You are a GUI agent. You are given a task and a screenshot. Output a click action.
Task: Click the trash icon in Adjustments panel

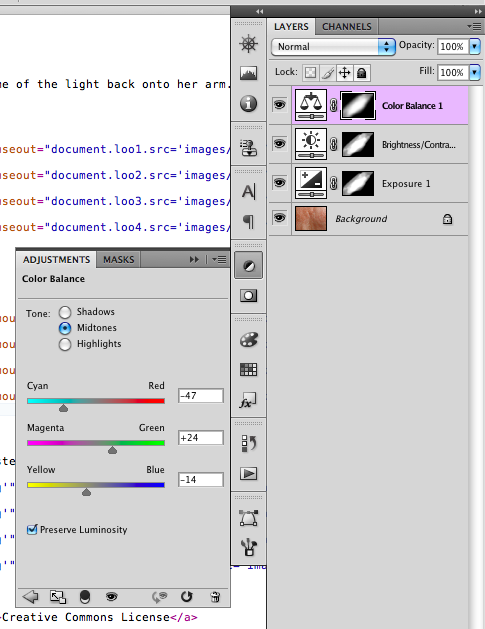coord(215,597)
